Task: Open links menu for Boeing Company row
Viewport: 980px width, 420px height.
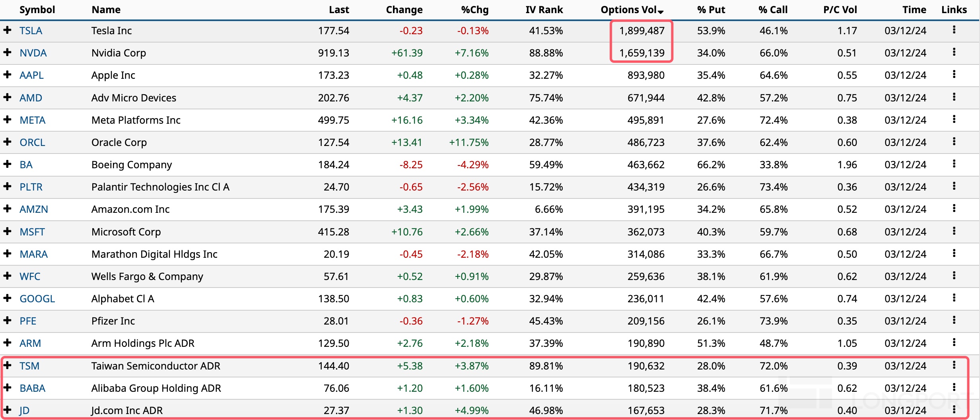Action: click(x=954, y=164)
